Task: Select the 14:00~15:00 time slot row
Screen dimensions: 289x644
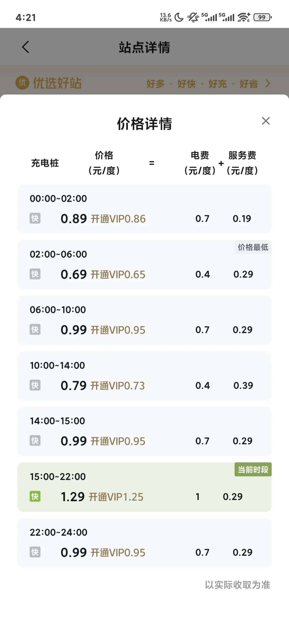Action: coord(144,431)
